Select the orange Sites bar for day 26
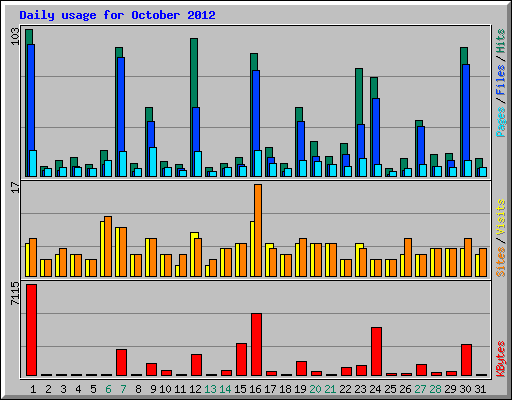 (x=408, y=257)
